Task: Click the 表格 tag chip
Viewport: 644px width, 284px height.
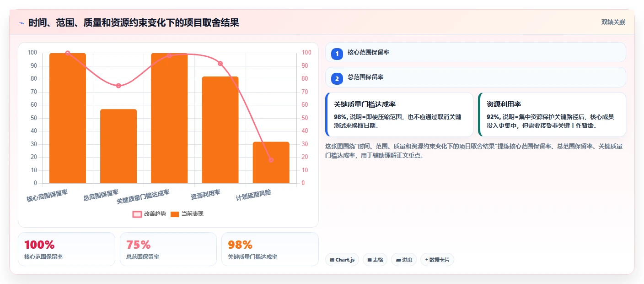Action: click(375, 260)
